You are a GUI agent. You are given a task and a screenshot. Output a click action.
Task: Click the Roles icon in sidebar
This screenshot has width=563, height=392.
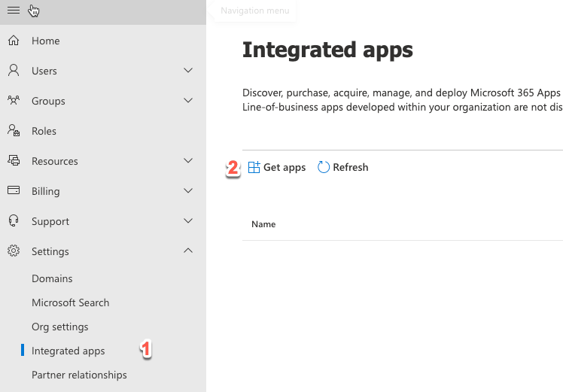pyautogui.click(x=14, y=130)
